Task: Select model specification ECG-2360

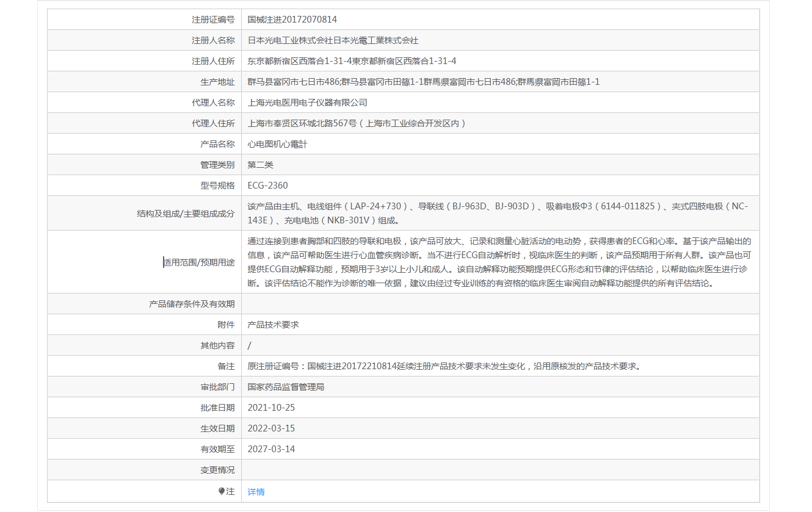Action: click(267, 186)
